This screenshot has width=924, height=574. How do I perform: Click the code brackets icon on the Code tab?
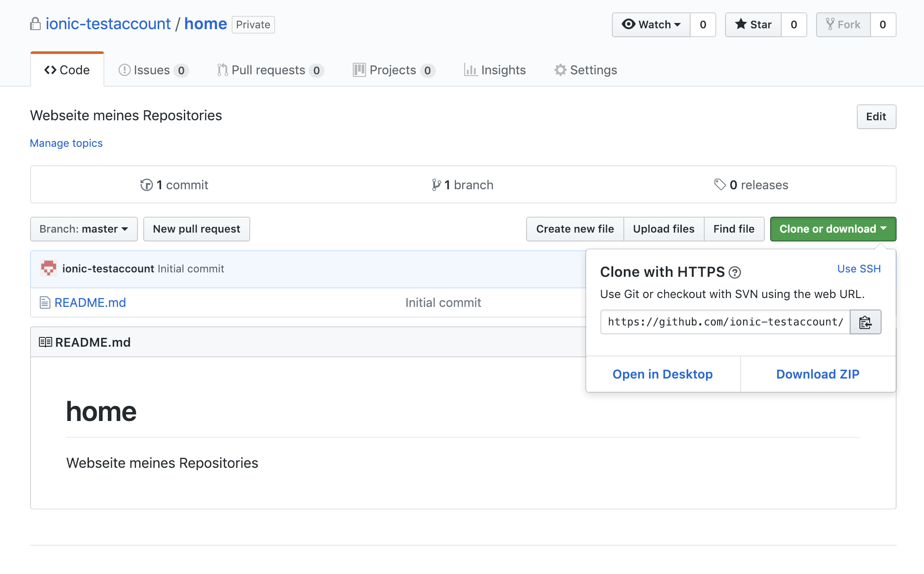pos(51,69)
